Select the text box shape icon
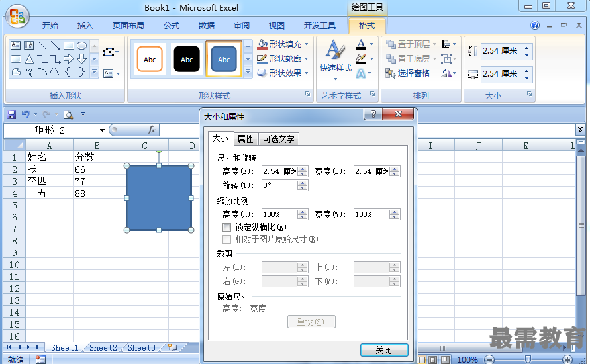Viewport: 590px width, 364px height. (15, 46)
